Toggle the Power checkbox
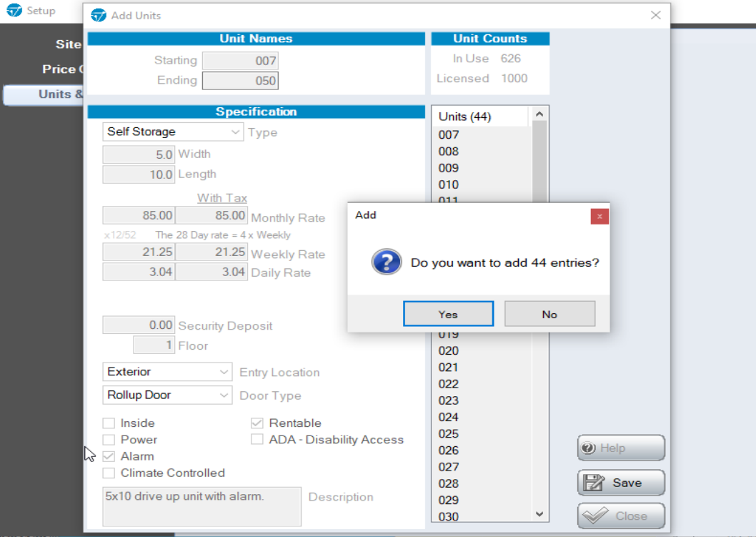This screenshot has height=537, width=756. click(x=109, y=440)
